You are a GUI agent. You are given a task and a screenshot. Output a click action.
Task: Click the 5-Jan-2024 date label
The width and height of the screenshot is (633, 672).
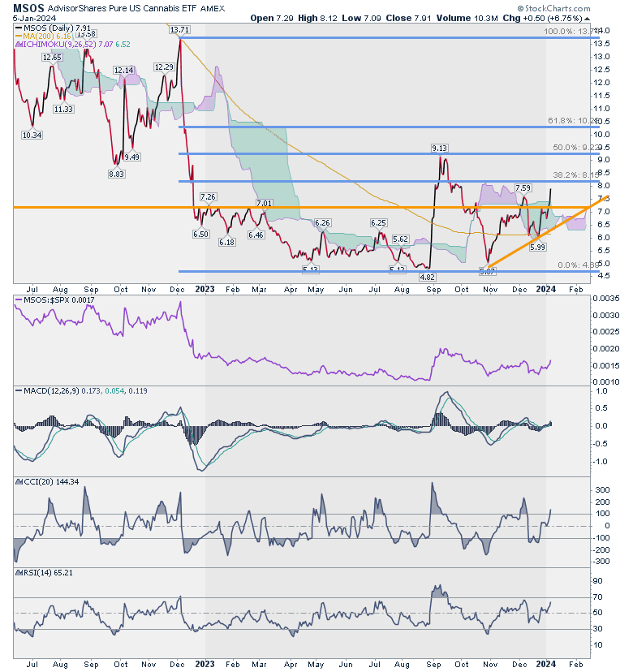[x=34, y=18]
